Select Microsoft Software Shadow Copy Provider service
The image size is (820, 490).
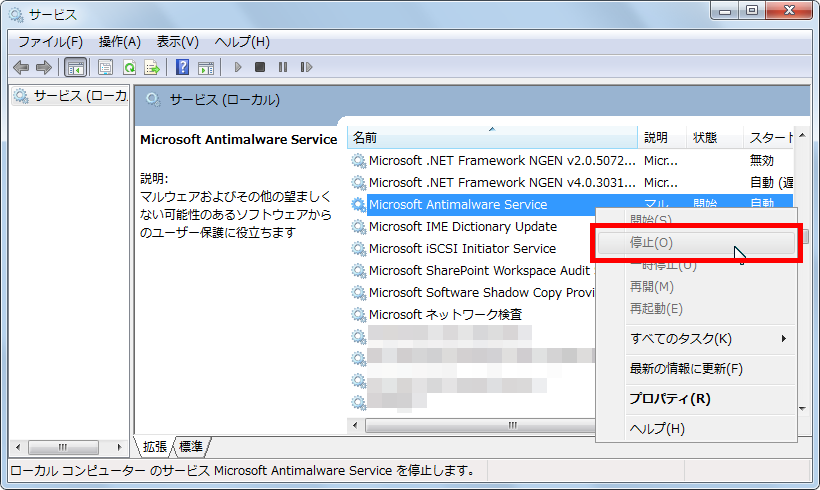tap(481, 292)
